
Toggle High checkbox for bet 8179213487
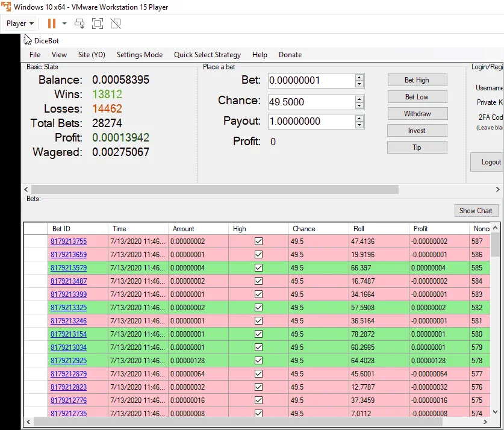click(x=258, y=281)
